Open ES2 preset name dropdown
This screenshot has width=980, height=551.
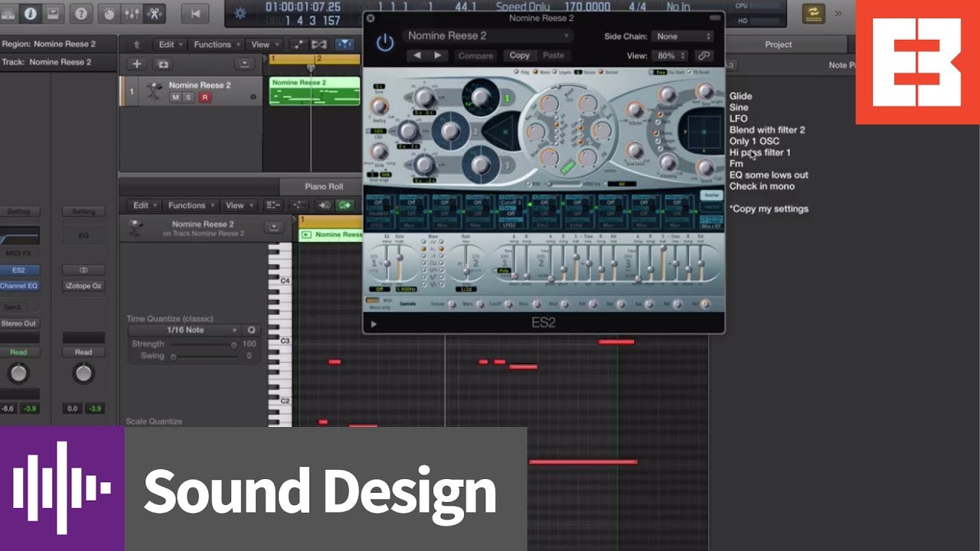coord(488,35)
